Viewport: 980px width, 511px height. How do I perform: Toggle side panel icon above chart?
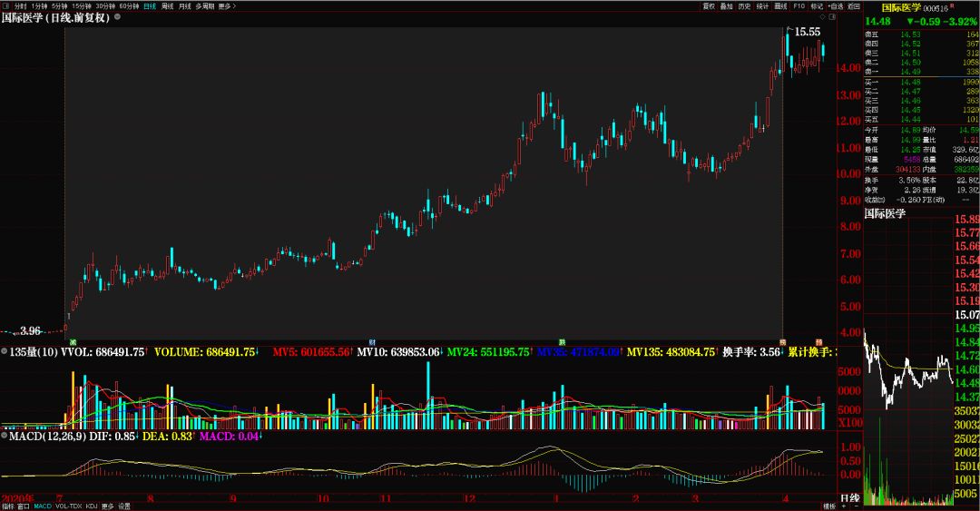pyautogui.click(x=832, y=17)
